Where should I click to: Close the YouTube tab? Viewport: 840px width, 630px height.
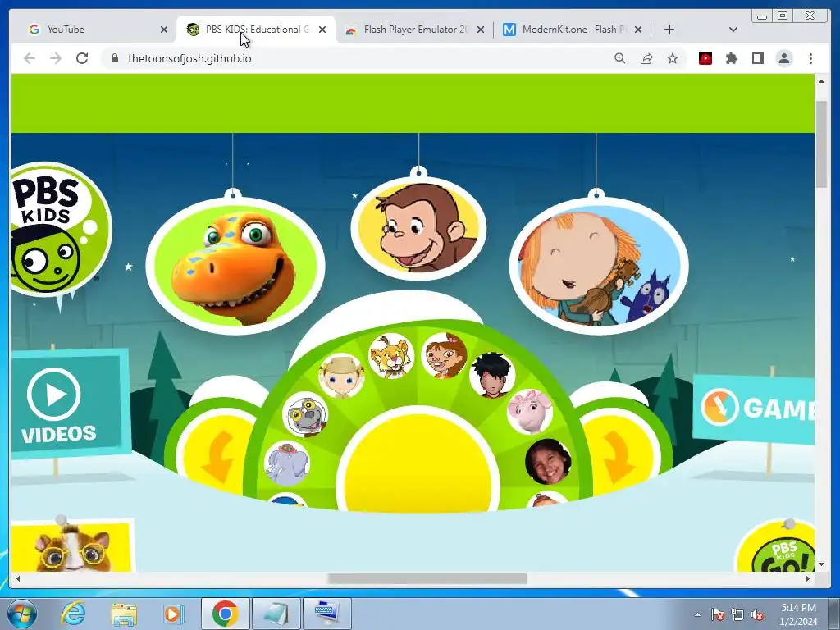click(164, 30)
